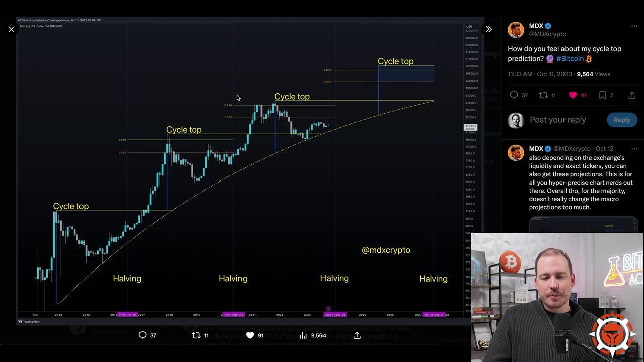Click the reply icon in the right panel

click(x=514, y=95)
